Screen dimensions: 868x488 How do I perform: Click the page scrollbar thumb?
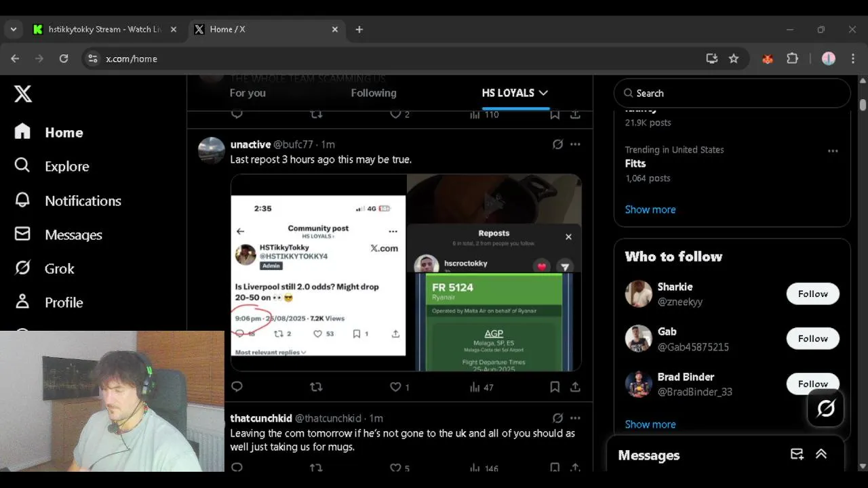click(863, 105)
